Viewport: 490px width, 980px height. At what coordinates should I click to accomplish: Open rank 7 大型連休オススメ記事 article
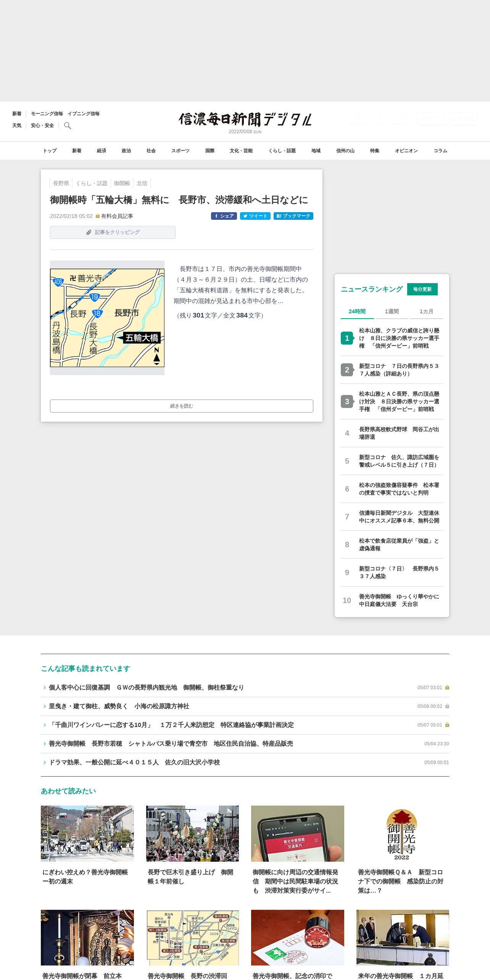click(x=392, y=517)
